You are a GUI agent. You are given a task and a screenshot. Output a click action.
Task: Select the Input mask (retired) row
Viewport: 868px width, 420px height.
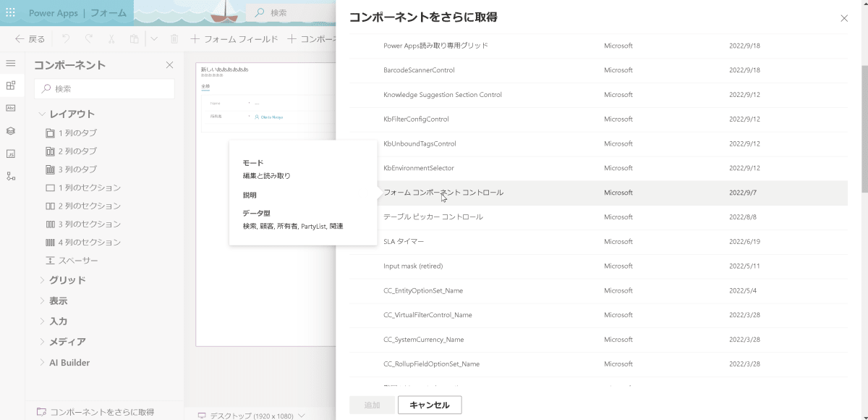[598, 266]
